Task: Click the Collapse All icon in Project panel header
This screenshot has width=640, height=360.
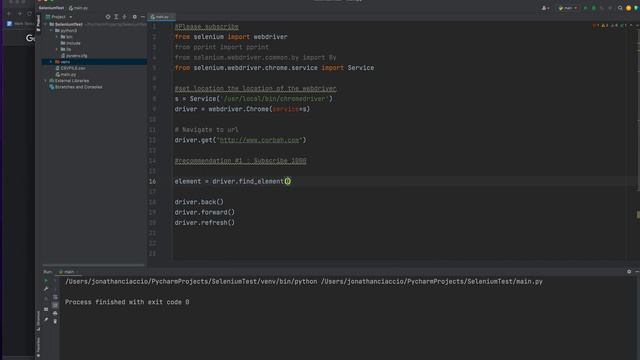Action: pyautogui.click(x=124, y=17)
